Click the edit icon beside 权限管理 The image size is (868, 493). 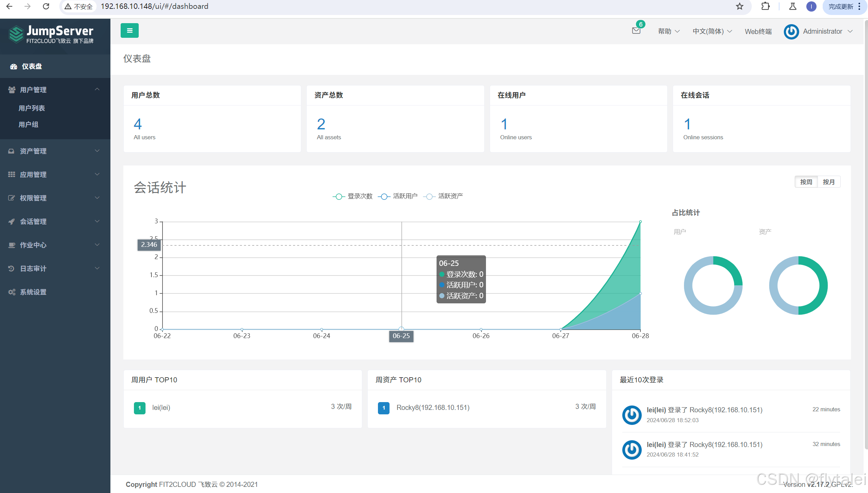click(11, 198)
